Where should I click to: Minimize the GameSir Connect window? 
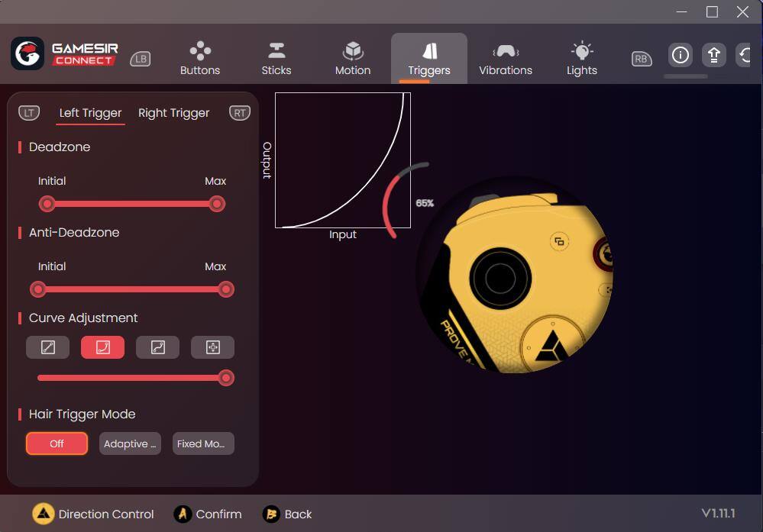click(682, 11)
